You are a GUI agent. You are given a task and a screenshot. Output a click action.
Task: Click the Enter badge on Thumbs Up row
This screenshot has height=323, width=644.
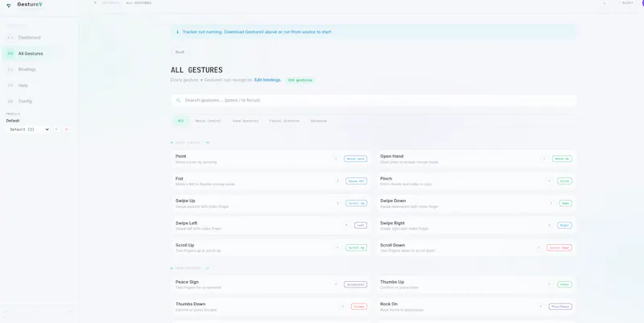(565, 284)
